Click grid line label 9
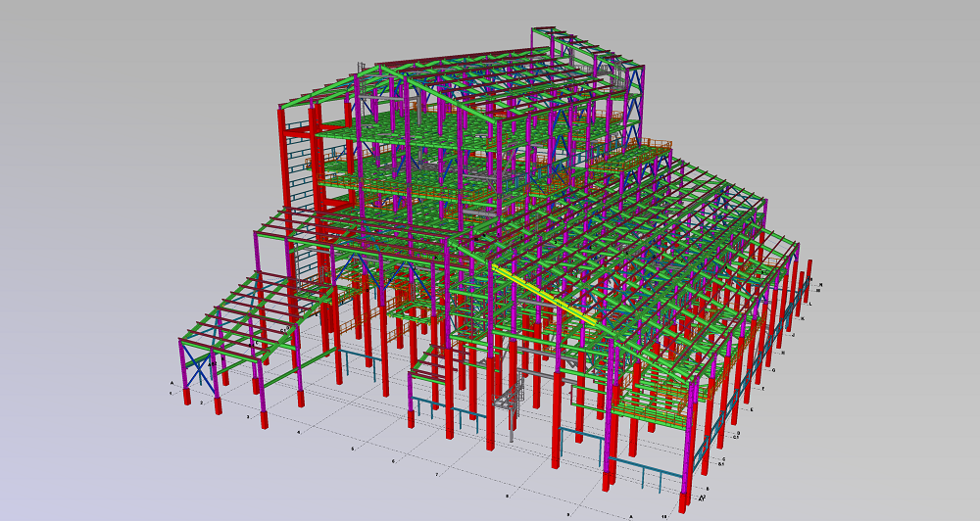The width and height of the screenshot is (980, 521). 569,515
